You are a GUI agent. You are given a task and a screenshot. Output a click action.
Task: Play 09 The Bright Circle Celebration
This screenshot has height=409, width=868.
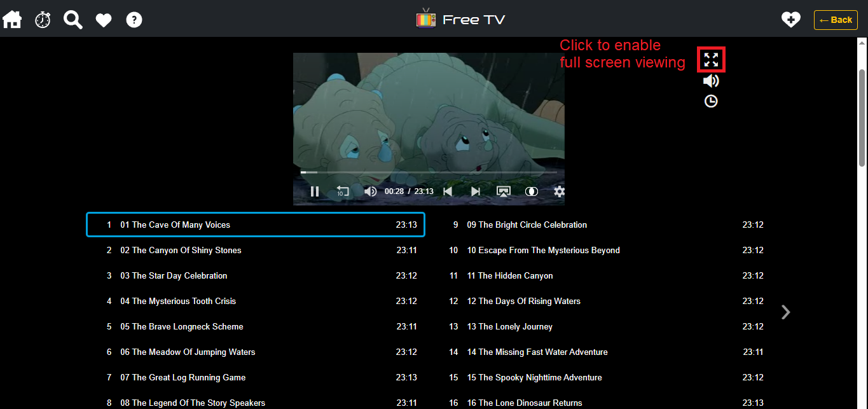[602, 225]
